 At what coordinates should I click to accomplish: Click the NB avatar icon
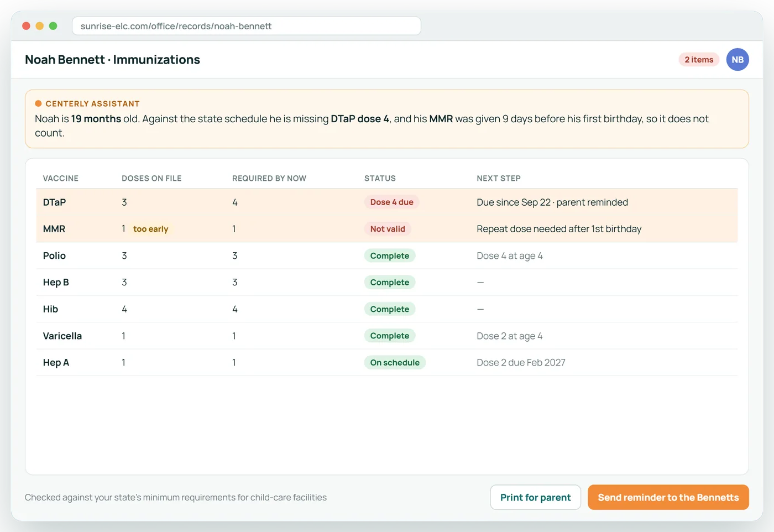pyautogui.click(x=738, y=60)
